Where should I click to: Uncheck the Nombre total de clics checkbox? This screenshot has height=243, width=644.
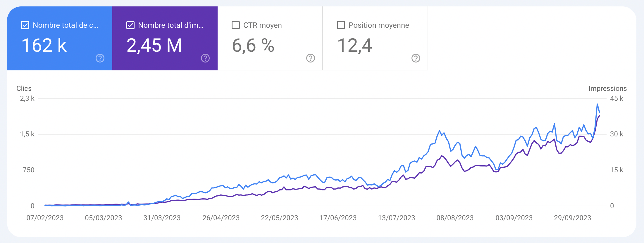click(25, 25)
